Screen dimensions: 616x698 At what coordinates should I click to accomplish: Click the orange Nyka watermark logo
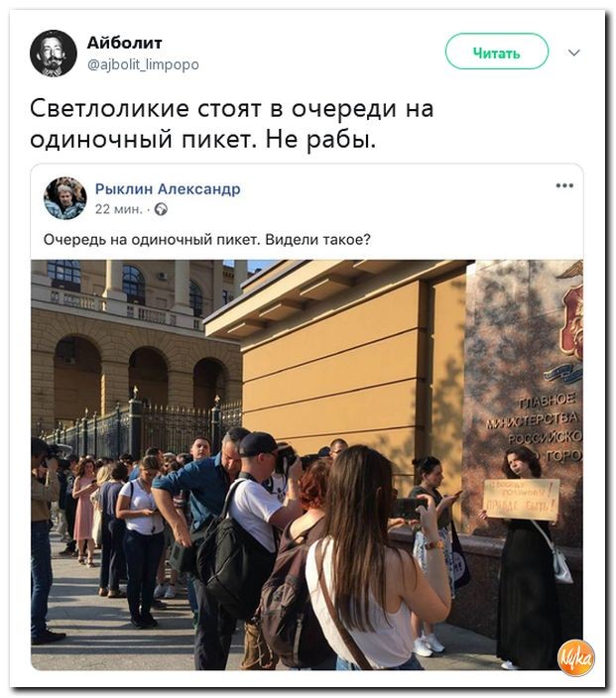point(576,658)
